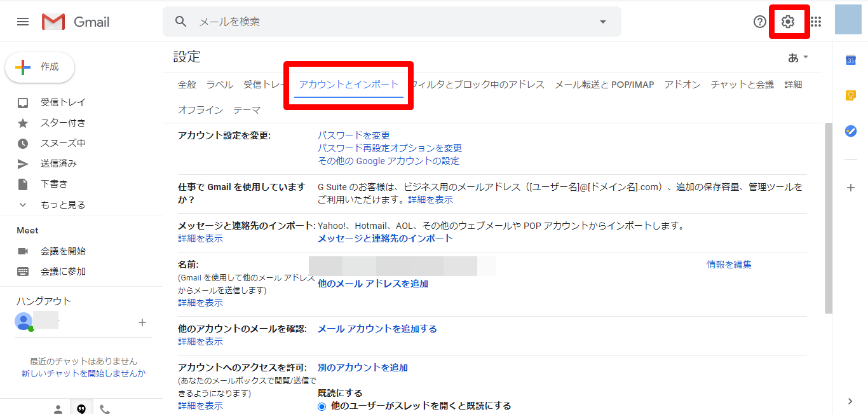Click the plus icon to get add-ons

click(850, 188)
